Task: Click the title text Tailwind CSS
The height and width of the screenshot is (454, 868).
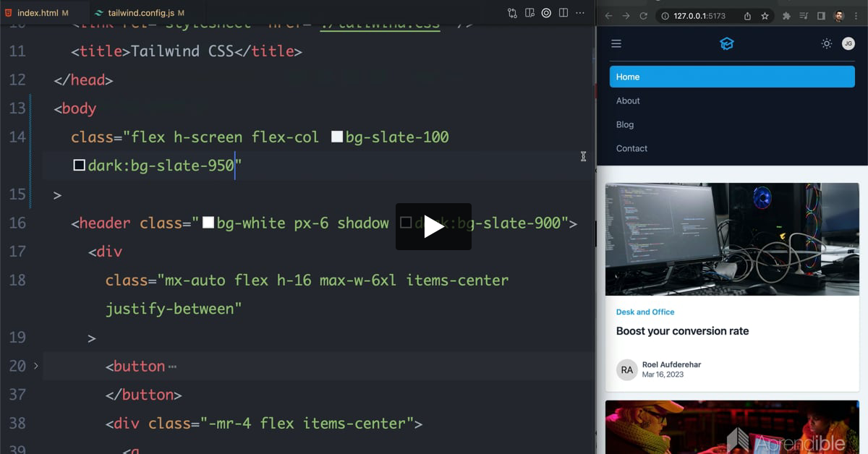Action: [181, 51]
